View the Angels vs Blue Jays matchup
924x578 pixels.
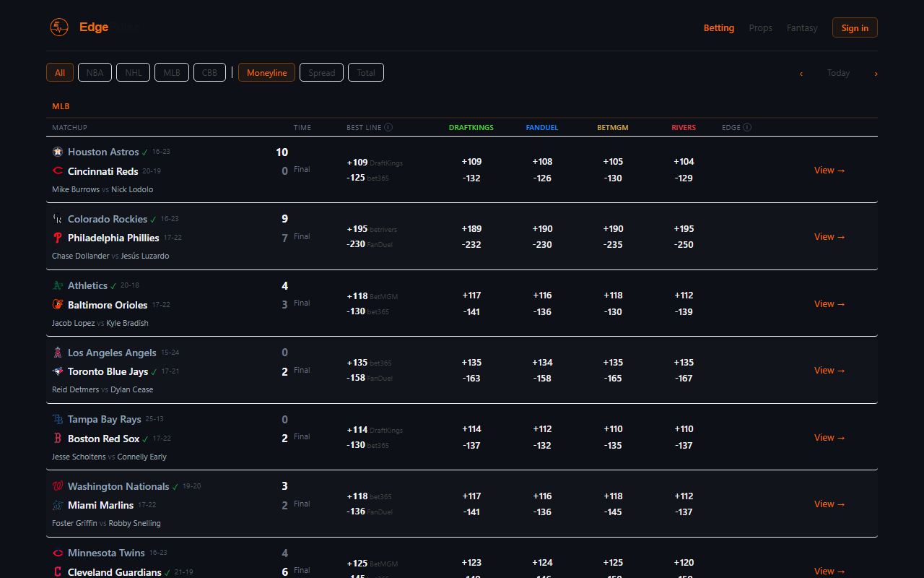829,370
